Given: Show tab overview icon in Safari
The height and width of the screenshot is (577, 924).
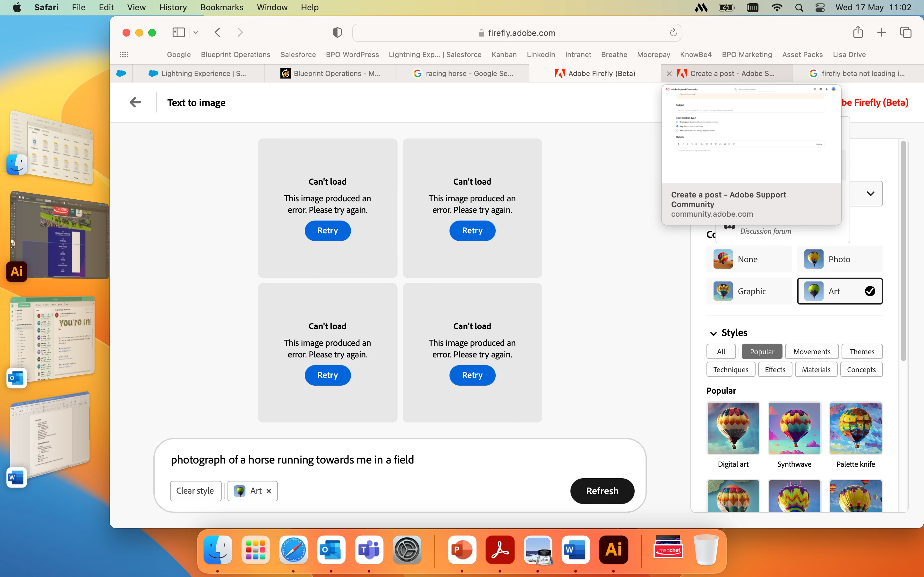Looking at the screenshot, I should tap(906, 32).
